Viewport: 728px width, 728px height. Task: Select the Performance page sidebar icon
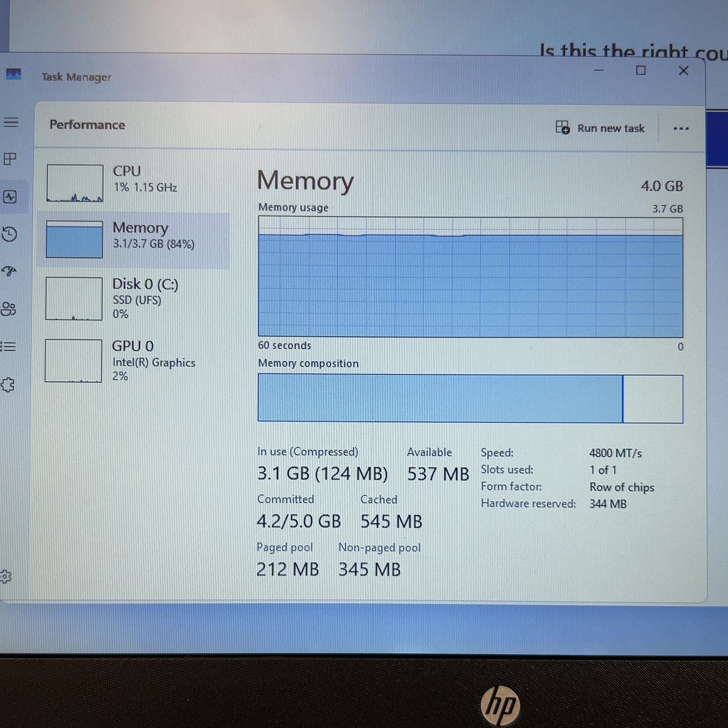click(x=10, y=196)
